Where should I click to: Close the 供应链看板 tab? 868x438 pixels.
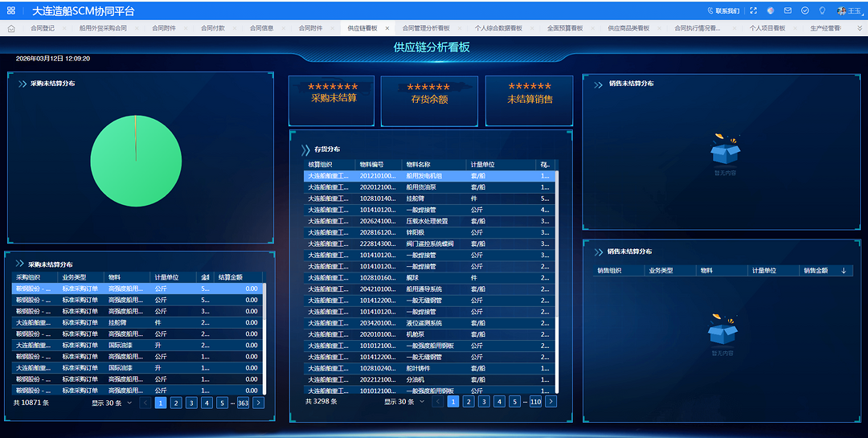(x=387, y=28)
